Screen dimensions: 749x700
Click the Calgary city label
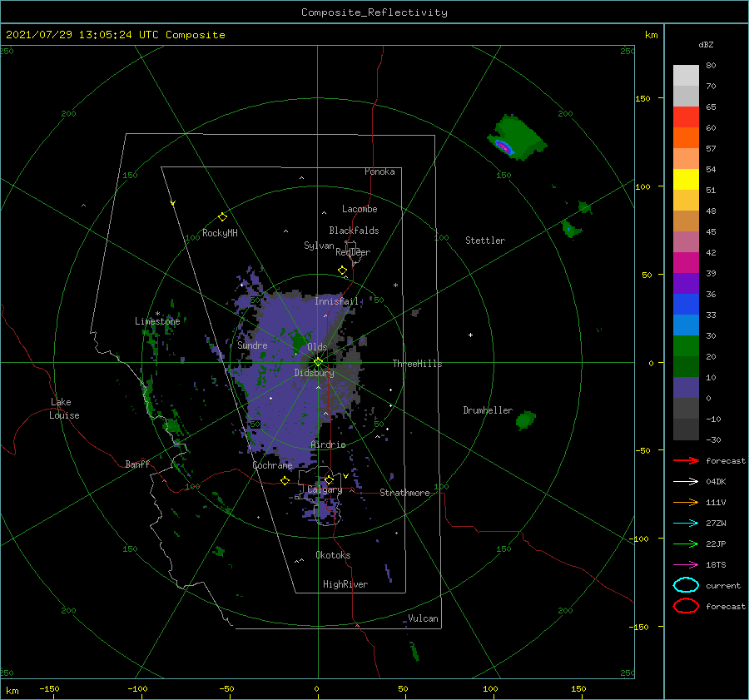(x=325, y=489)
